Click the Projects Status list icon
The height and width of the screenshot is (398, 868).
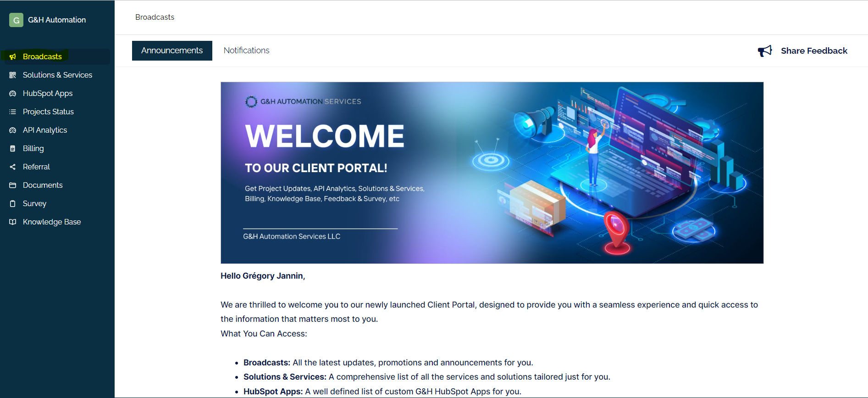point(13,112)
